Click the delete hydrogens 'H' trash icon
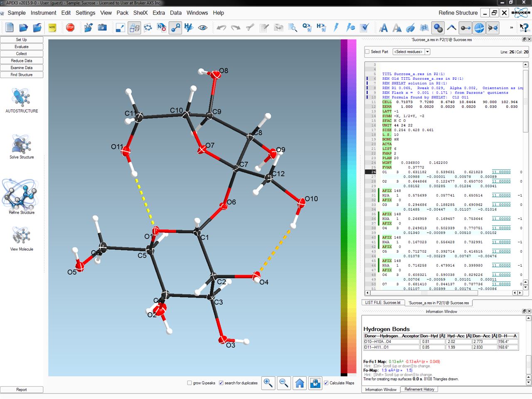 coord(321,28)
